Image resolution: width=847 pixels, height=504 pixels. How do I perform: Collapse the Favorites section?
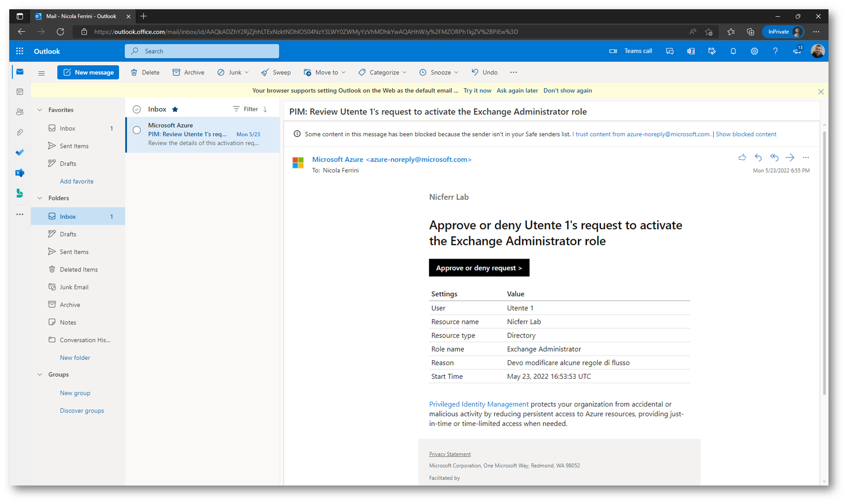coord(40,110)
